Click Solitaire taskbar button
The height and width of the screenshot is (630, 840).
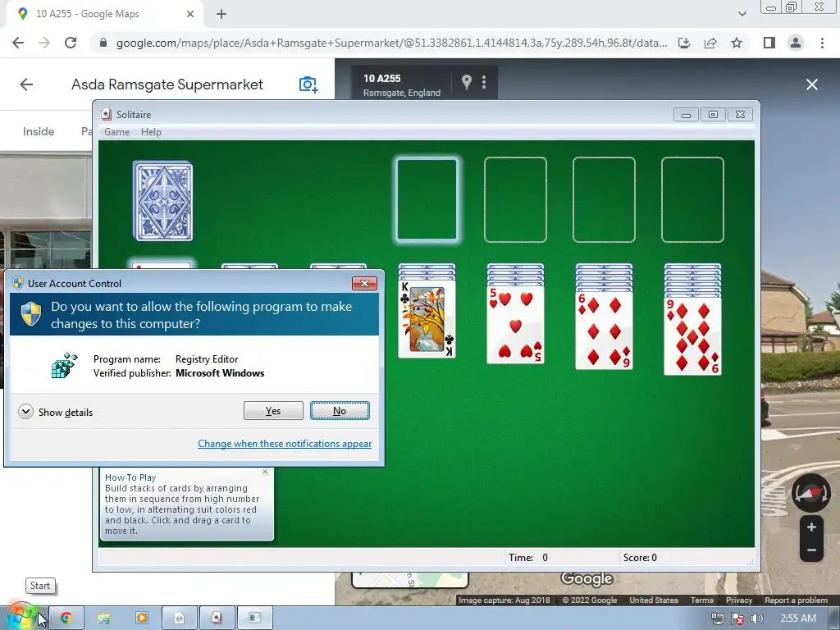(x=217, y=619)
